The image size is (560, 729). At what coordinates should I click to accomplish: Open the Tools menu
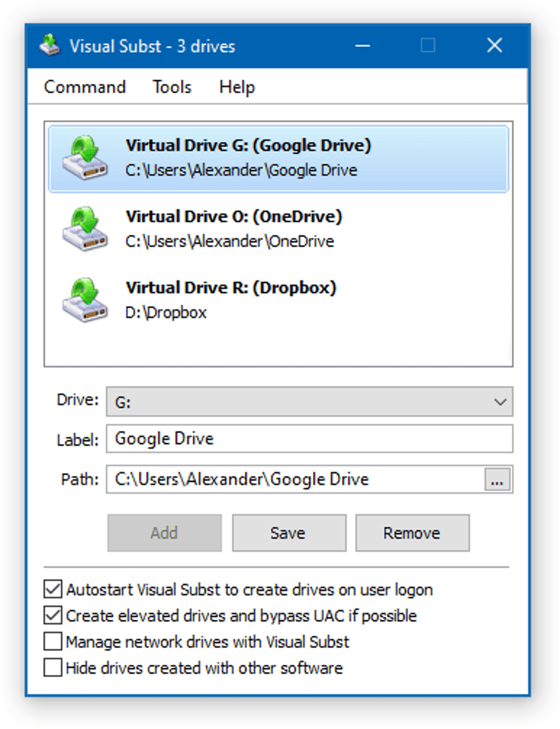[x=172, y=87]
